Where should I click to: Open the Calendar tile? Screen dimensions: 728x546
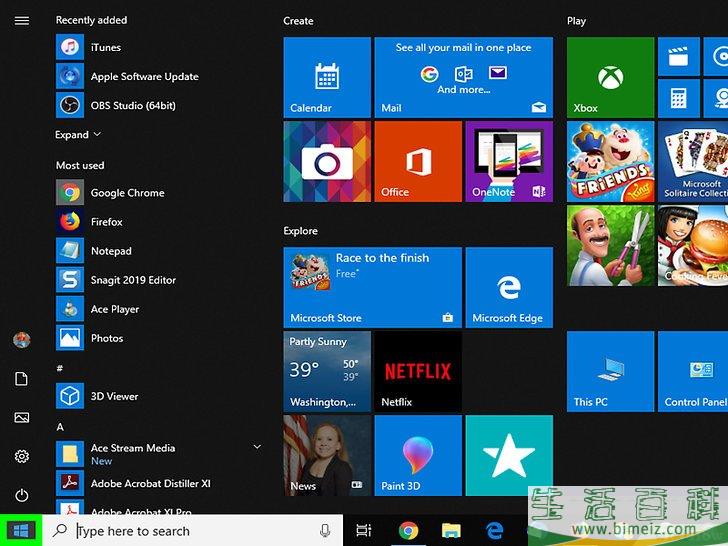click(327, 77)
